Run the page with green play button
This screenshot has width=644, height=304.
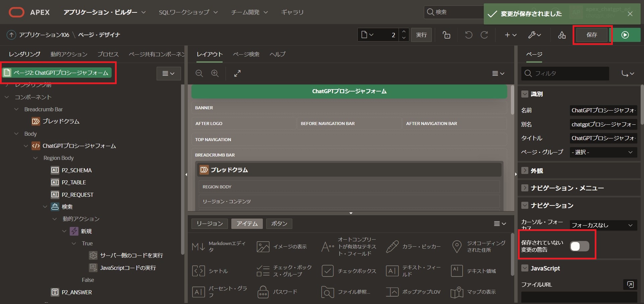pyautogui.click(x=625, y=35)
